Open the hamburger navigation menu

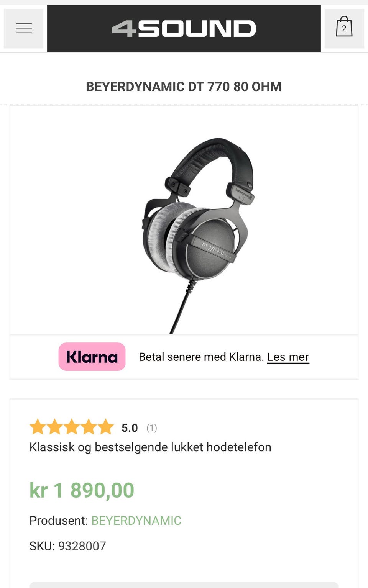point(23,28)
